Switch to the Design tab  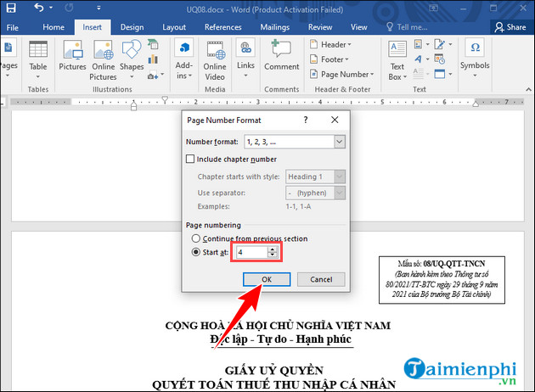(132, 27)
